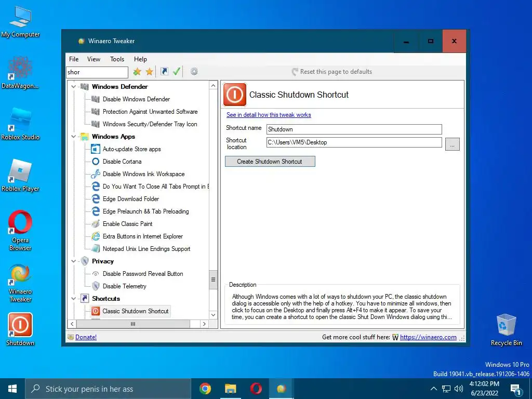Select 'Disable Windows Defender' tree item
Screen dimensions: 532x399
coord(137,99)
